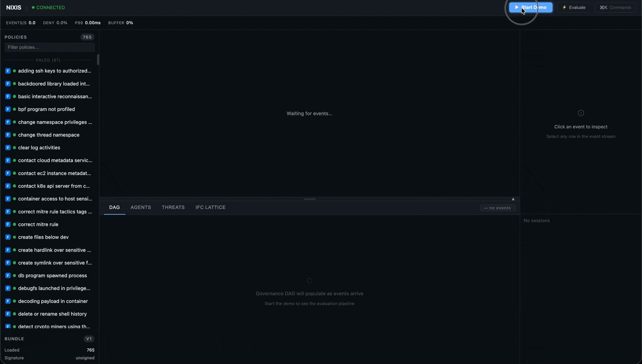
Task: Toggle green status dot of 'db program spawned process'
Action: 14,275
